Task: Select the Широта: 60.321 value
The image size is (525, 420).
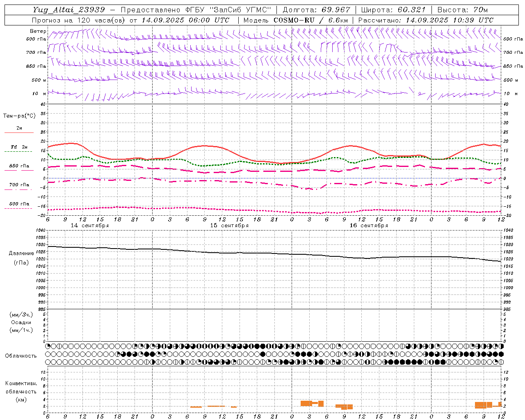Action: tap(393, 10)
